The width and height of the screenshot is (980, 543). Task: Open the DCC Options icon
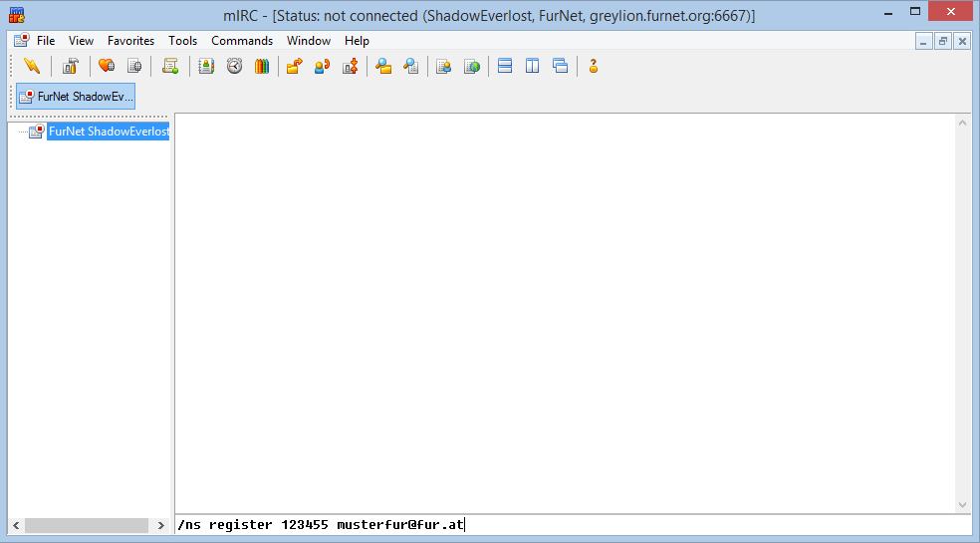tap(350, 66)
